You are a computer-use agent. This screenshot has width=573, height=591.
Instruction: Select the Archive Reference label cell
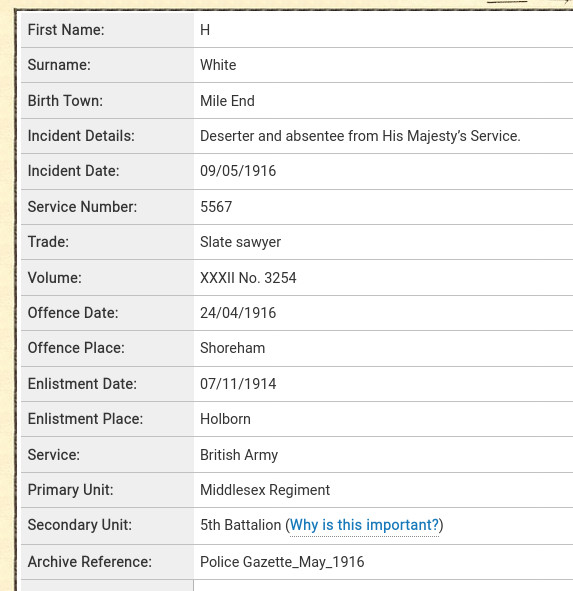pyautogui.click(x=107, y=562)
